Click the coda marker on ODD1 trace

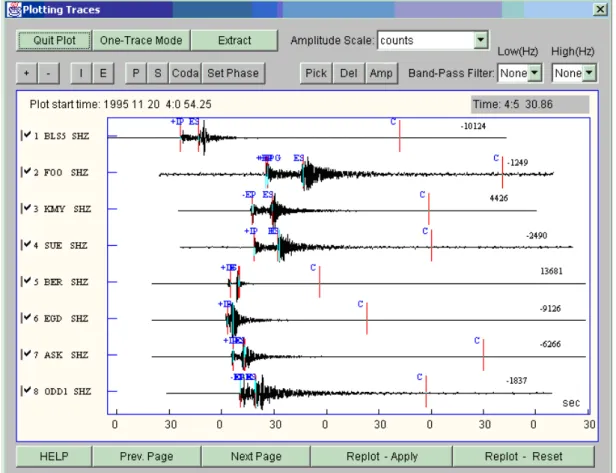click(426, 391)
